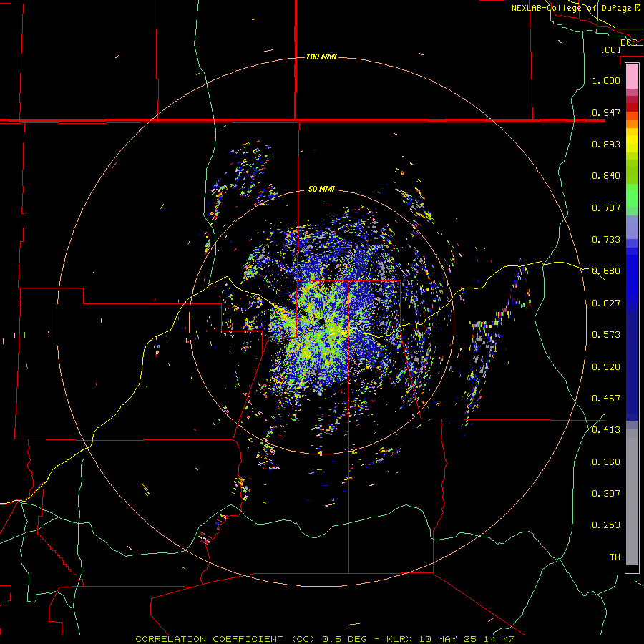Click the 0.520 scale value

point(606,367)
